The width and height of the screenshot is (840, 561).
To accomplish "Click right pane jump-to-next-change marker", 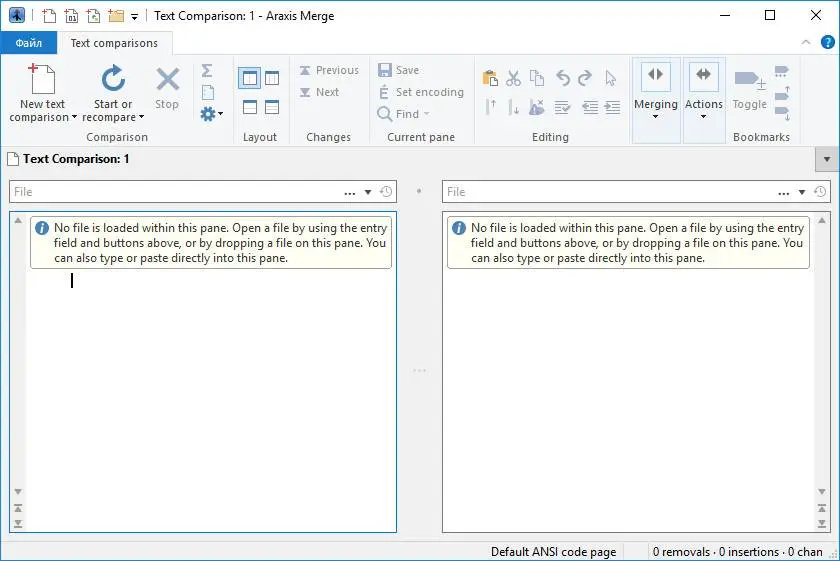I will coord(822,523).
